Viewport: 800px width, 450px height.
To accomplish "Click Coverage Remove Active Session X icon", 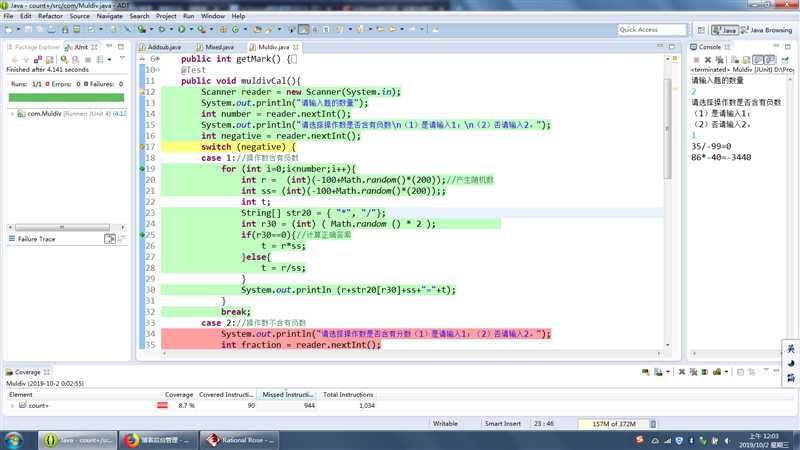I will coord(682,372).
